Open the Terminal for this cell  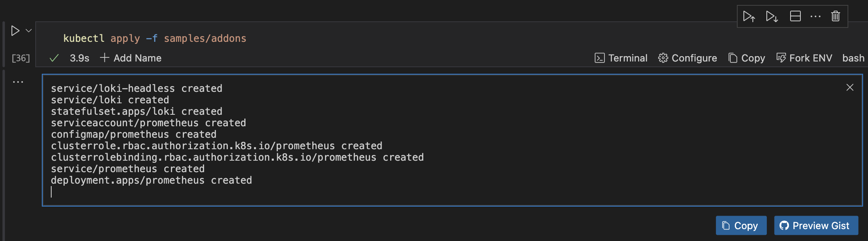click(x=620, y=58)
